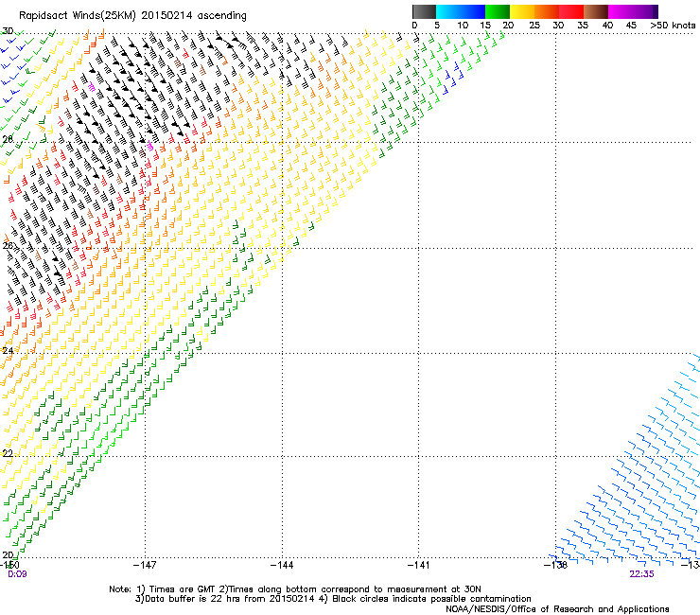Click the longitude label -147
700x615 pixels.
pos(145,565)
